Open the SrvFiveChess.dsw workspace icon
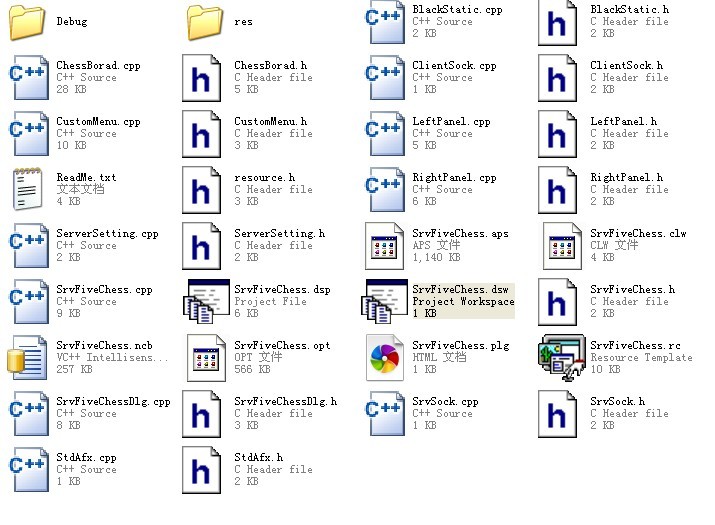The image size is (715, 525). 384,301
